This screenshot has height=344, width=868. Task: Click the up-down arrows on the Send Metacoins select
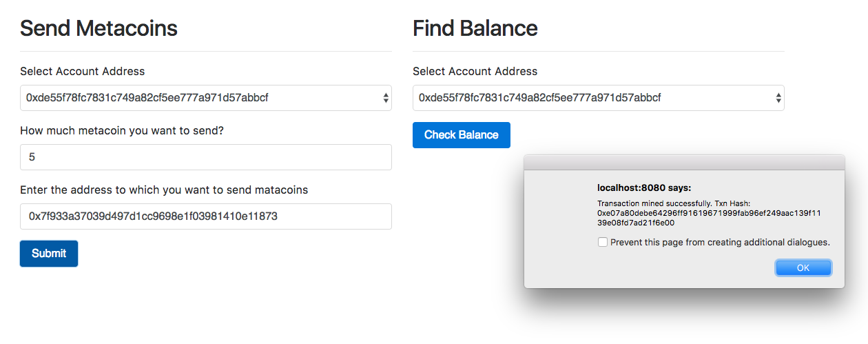386,99
